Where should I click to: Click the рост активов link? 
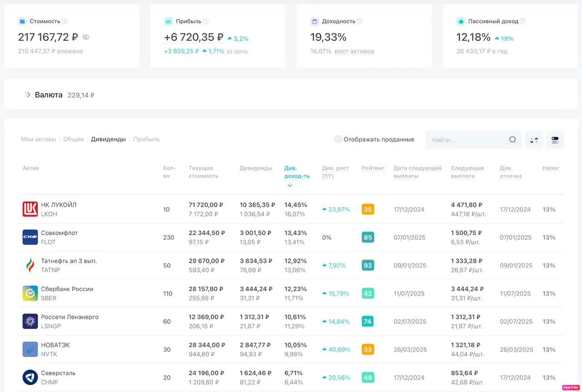(x=354, y=51)
